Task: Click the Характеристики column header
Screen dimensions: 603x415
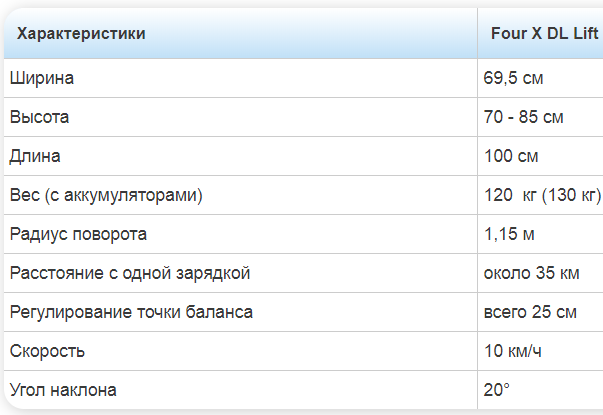Action: point(81,34)
